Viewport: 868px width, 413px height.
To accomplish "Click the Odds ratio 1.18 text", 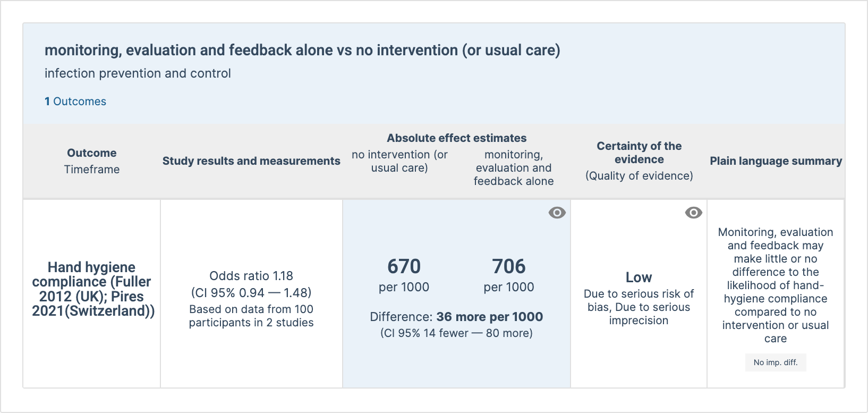I will pos(251,276).
